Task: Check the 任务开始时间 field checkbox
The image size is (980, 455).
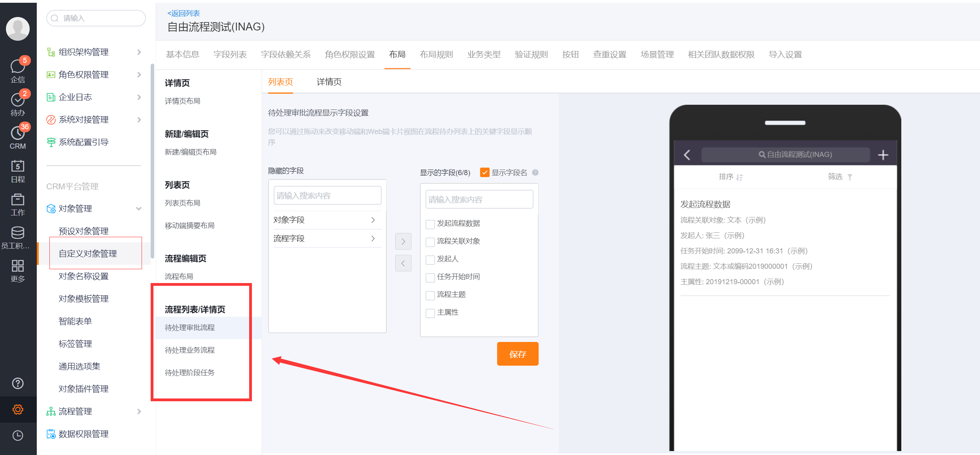Action: tap(430, 278)
